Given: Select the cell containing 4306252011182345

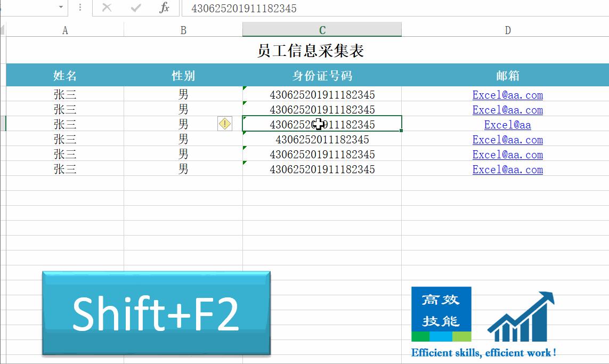Looking at the screenshot, I should coord(321,140).
